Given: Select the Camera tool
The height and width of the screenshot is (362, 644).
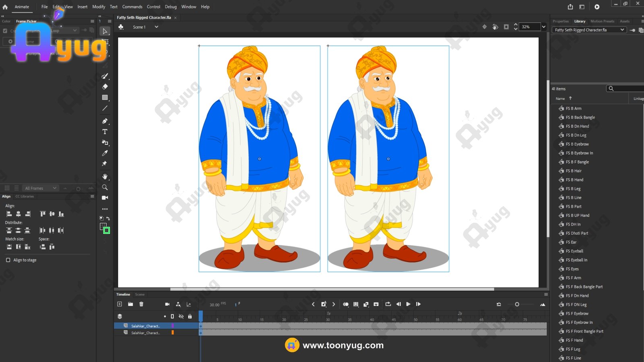Looking at the screenshot, I should [x=105, y=197].
